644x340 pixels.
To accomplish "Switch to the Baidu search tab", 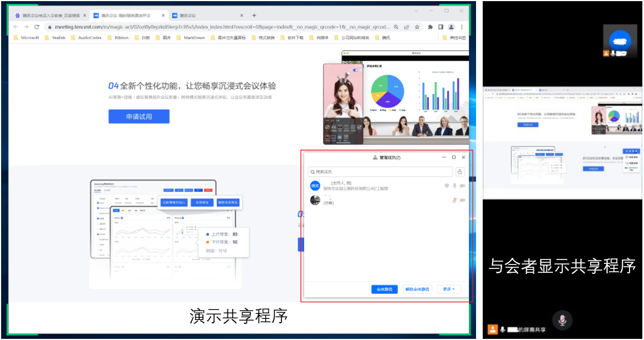I will pyautogui.click(x=50, y=16).
